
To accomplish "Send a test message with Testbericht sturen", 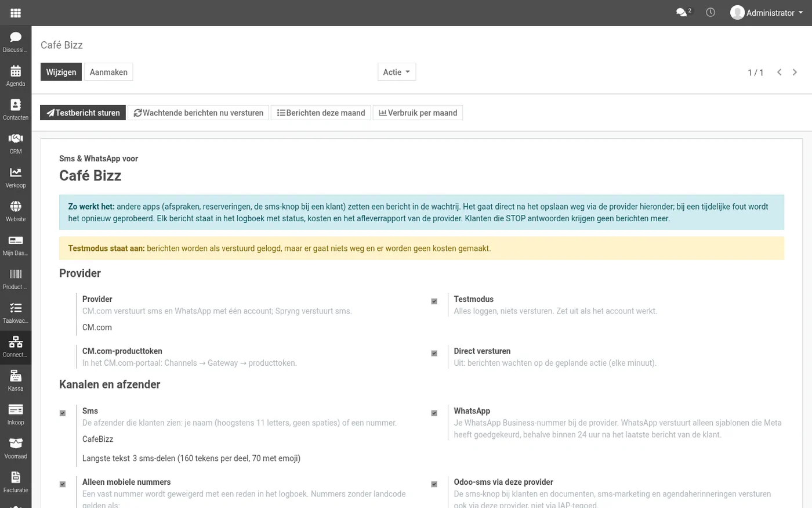I will pyautogui.click(x=83, y=113).
